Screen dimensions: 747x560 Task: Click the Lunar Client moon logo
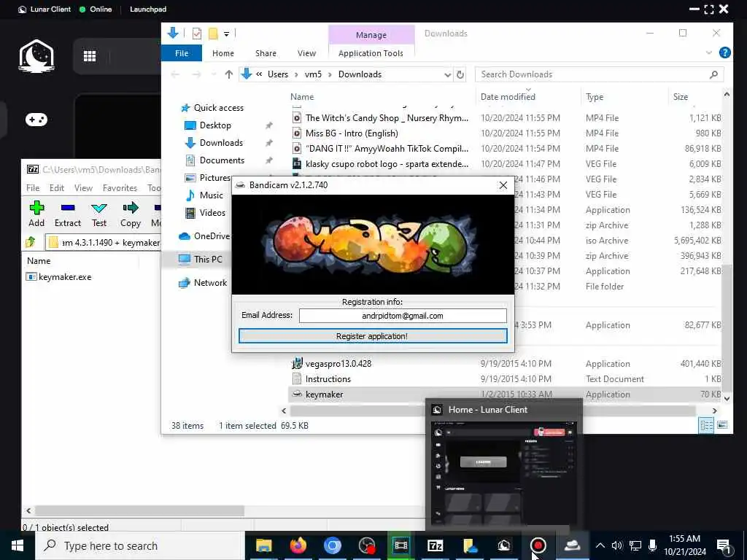(x=36, y=56)
